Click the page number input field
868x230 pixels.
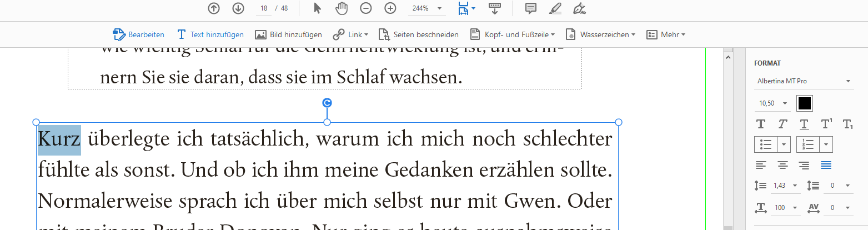263,8
